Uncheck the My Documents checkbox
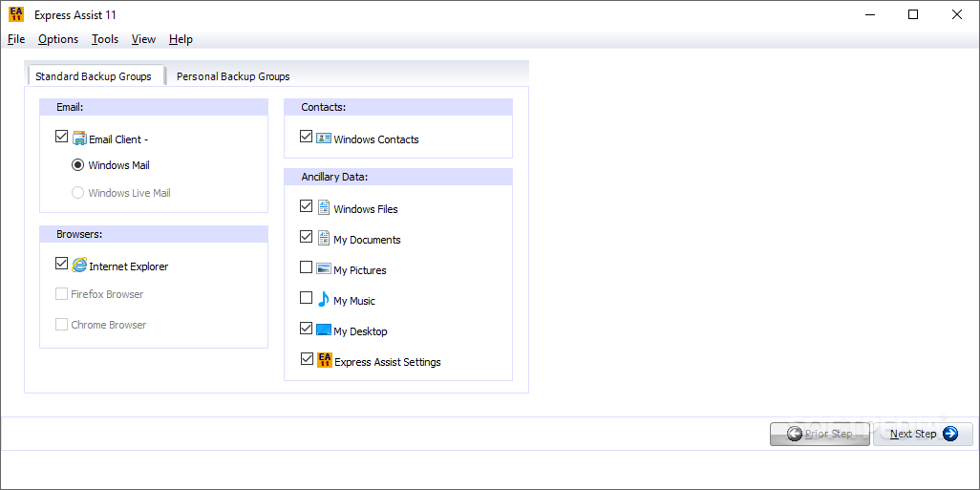The image size is (980, 490). tap(306, 236)
